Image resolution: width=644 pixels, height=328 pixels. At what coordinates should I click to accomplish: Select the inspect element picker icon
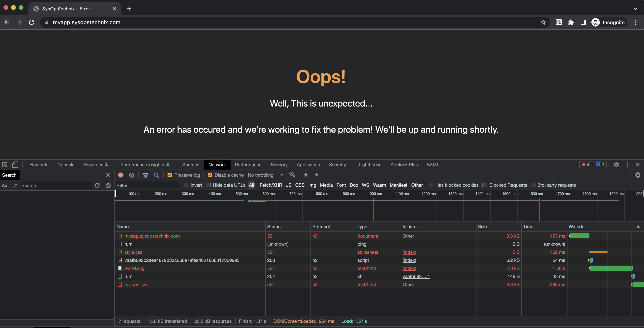tap(5, 165)
